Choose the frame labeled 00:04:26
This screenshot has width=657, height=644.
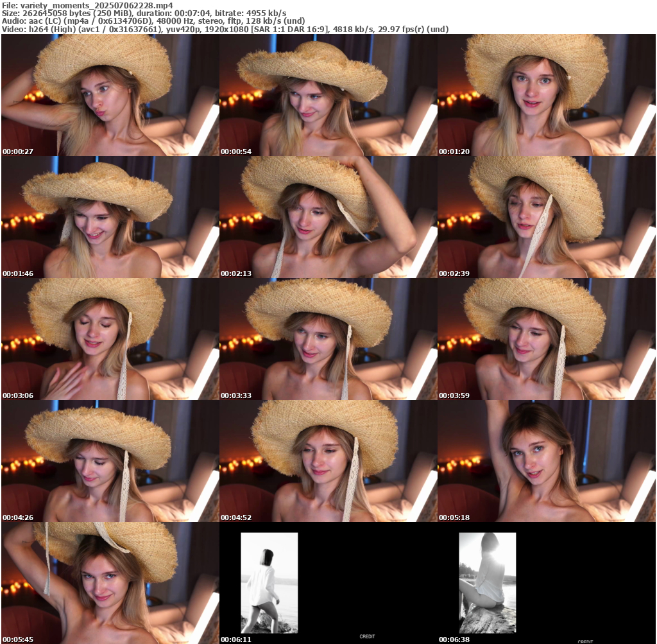coord(110,461)
